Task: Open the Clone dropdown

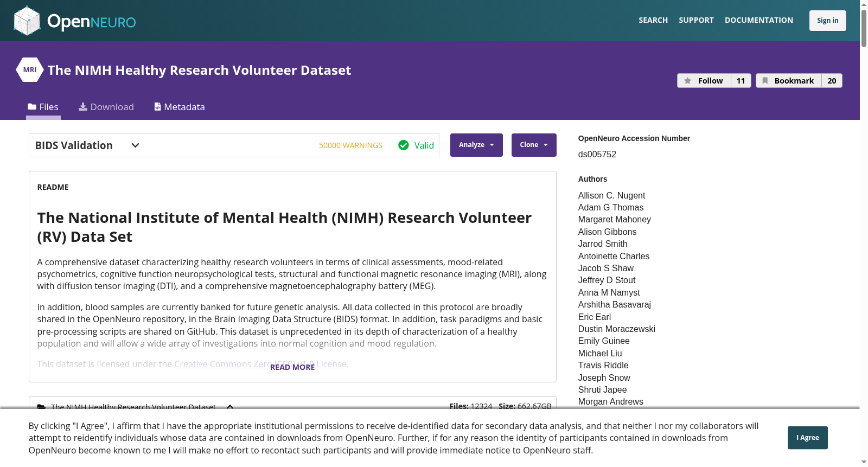Action: pos(534,145)
